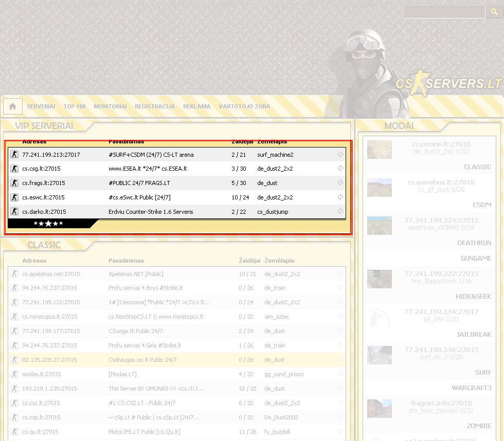Click de_dust2_2x2 map thumbnail for cs.cszone.lt
This screenshot has width=504, height=441.
(x=380, y=150)
